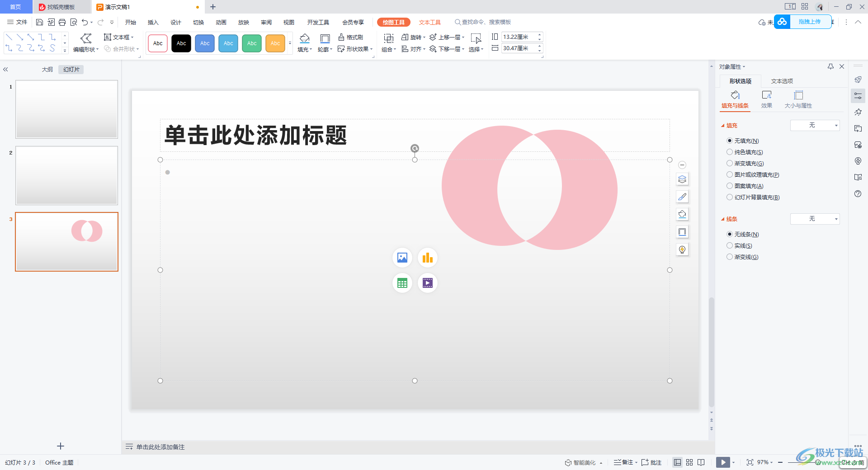The width and height of the screenshot is (868, 470).
Task: Open the Line preset dropdown showing 无
Action: [815, 219]
